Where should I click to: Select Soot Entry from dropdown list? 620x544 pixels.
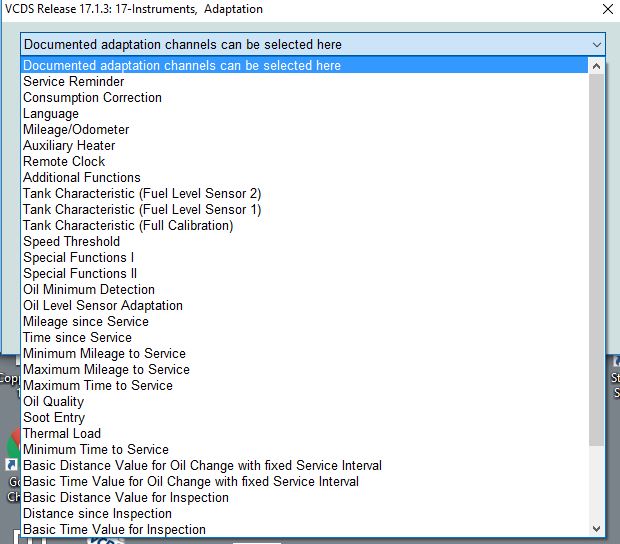point(54,418)
